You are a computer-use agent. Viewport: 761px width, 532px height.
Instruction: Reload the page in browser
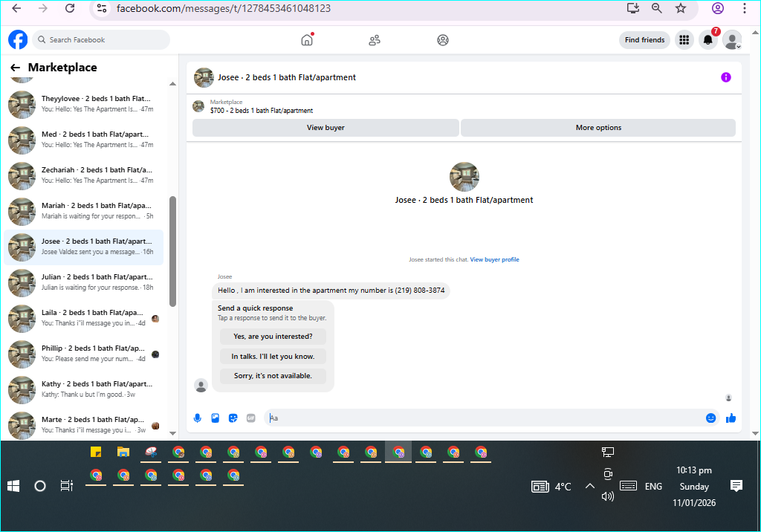(x=70, y=8)
